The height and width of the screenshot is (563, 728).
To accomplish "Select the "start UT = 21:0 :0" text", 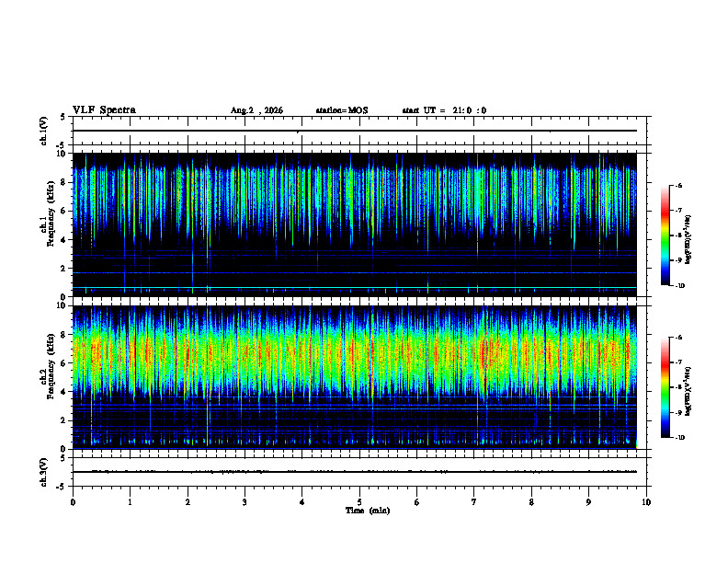I will coord(444,110).
